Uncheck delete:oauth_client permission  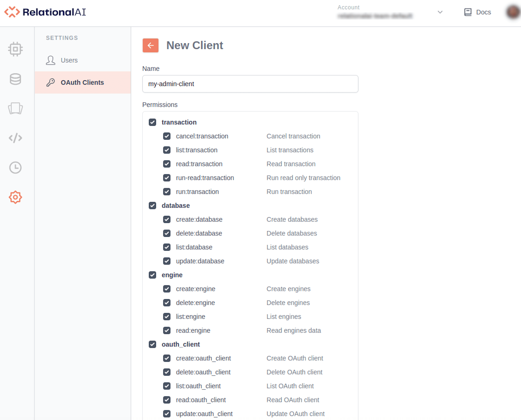pyautogui.click(x=167, y=372)
